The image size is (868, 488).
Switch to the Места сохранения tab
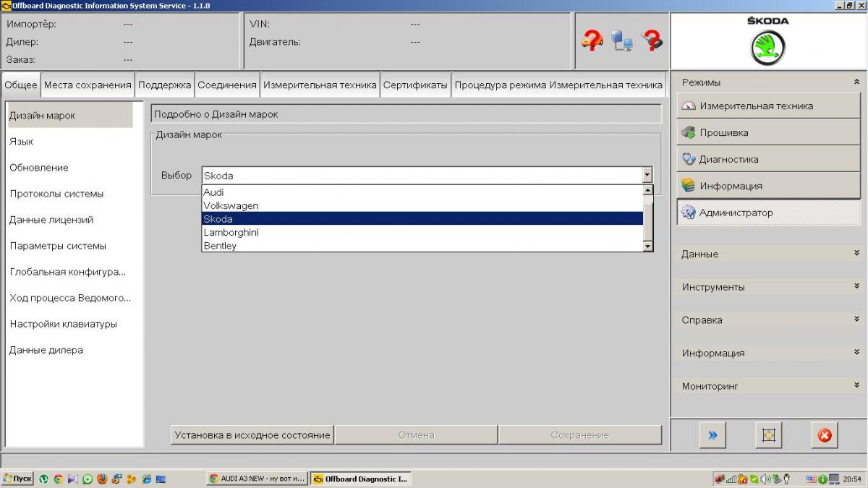click(88, 85)
